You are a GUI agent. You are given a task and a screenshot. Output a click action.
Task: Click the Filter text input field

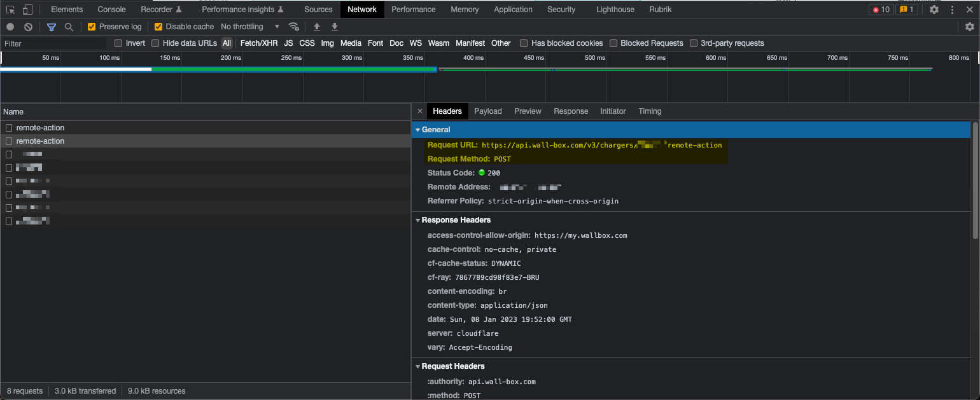coord(54,44)
